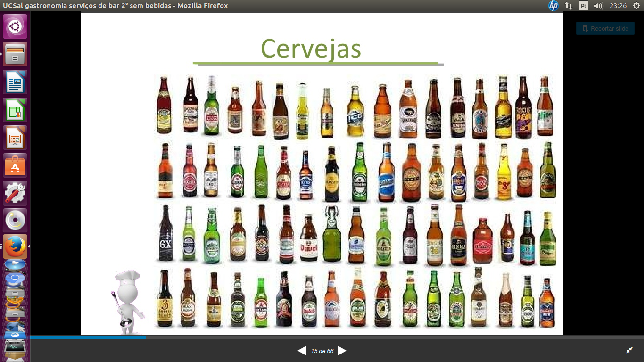The width and height of the screenshot is (644, 362).
Task: Click the Recortar slide button
Action: click(605, 28)
